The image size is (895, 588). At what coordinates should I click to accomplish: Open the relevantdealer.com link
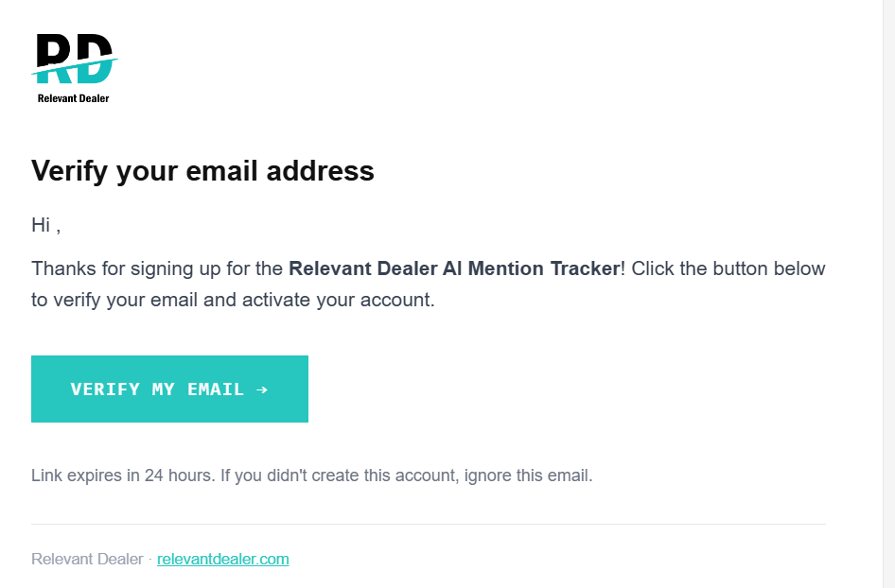tap(223, 559)
